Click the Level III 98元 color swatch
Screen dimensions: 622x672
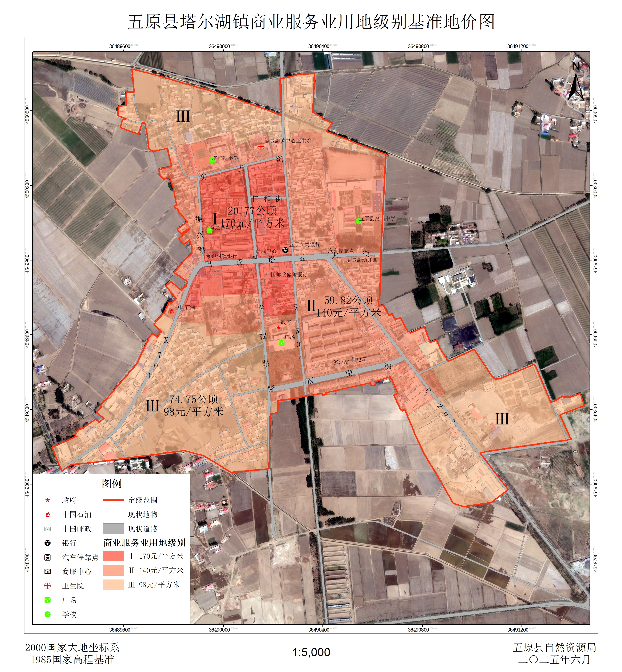(114, 585)
